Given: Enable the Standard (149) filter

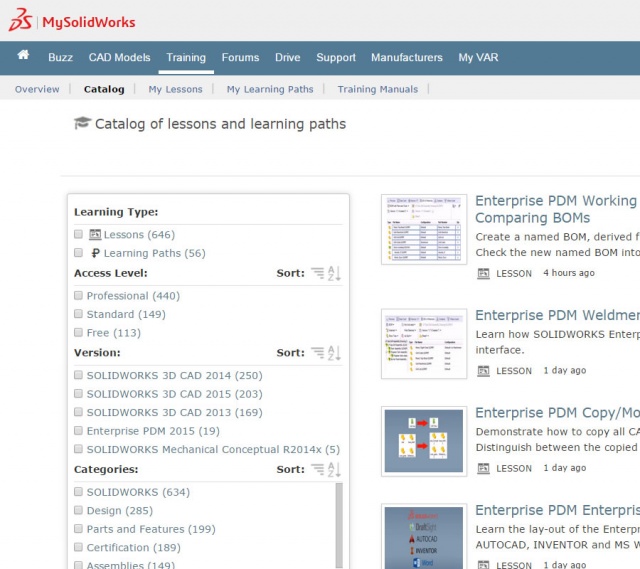Looking at the screenshot, I should pyautogui.click(x=78, y=314).
